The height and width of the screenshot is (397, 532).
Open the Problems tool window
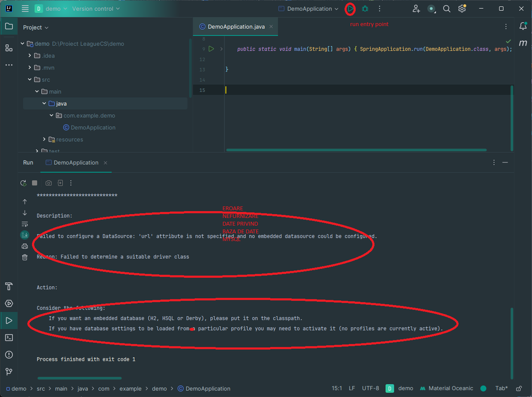pos(9,354)
